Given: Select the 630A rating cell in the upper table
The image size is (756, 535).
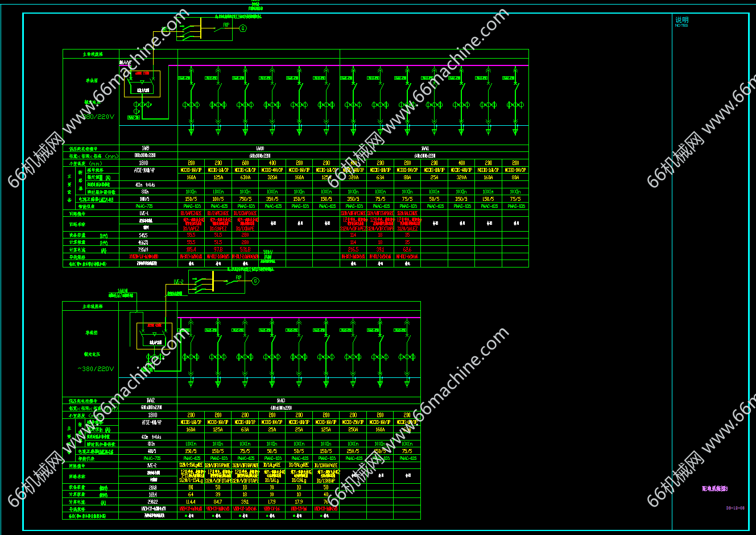Looking at the screenshot, I should (245, 178).
